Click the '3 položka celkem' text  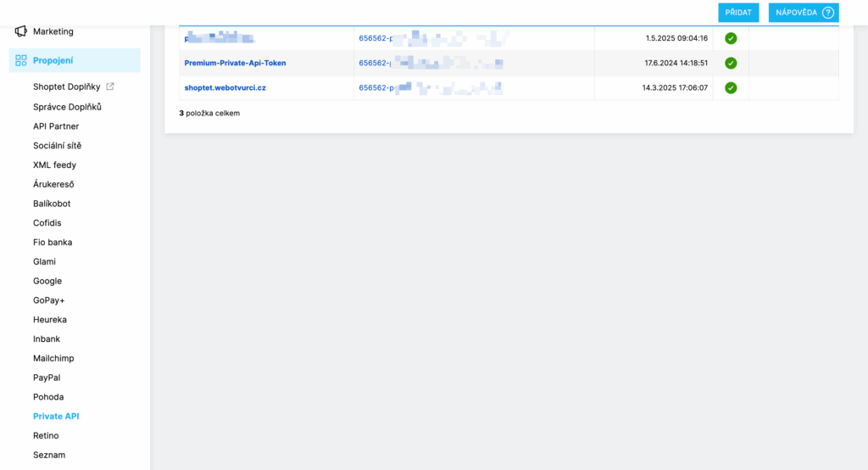pyautogui.click(x=209, y=113)
